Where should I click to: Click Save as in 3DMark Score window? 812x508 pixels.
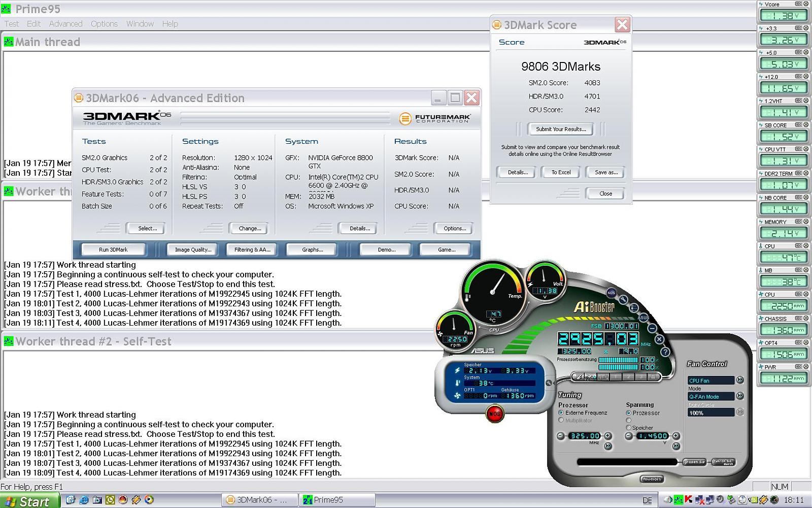[x=606, y=172]
